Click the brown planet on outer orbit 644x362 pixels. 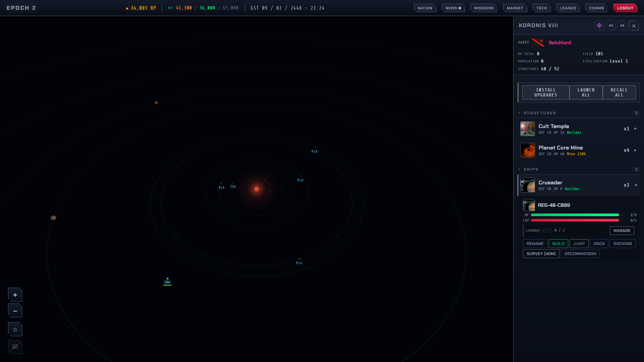(53, 218)
